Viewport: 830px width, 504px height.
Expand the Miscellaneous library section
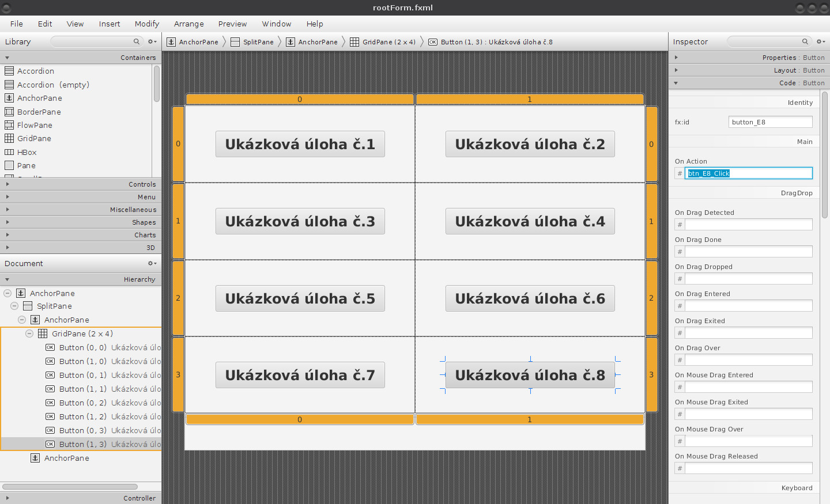[80, 210]
